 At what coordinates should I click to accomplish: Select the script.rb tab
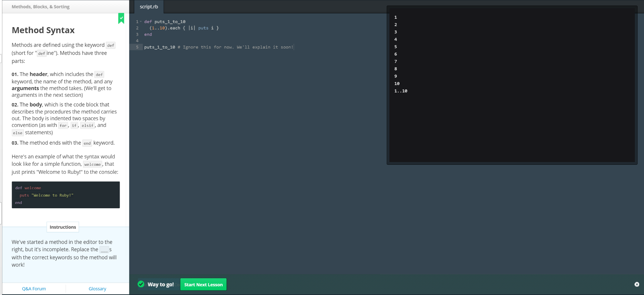coord(149,7)
